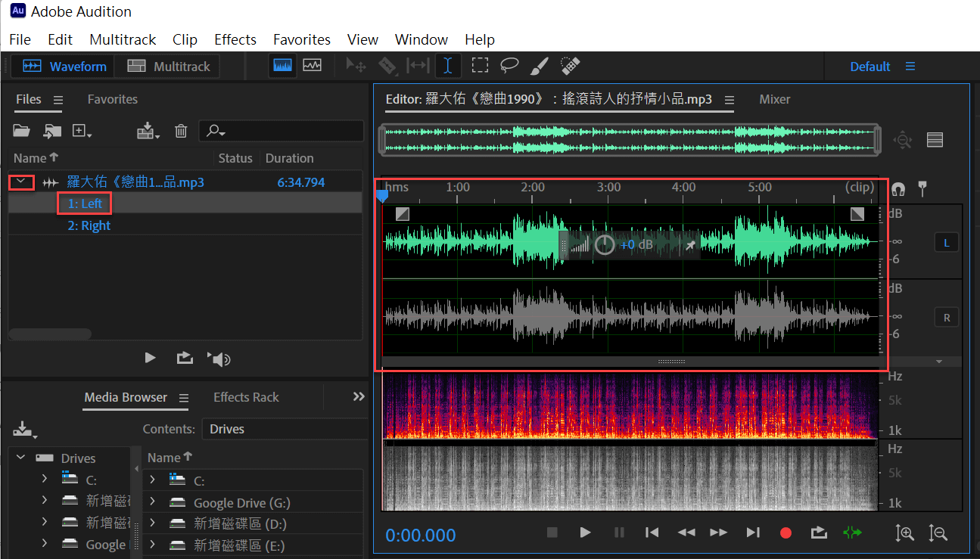This screenshot has width=980, height=559.
Task: Show hidden panels via double-chevron overflow
Action: point(359,396)
